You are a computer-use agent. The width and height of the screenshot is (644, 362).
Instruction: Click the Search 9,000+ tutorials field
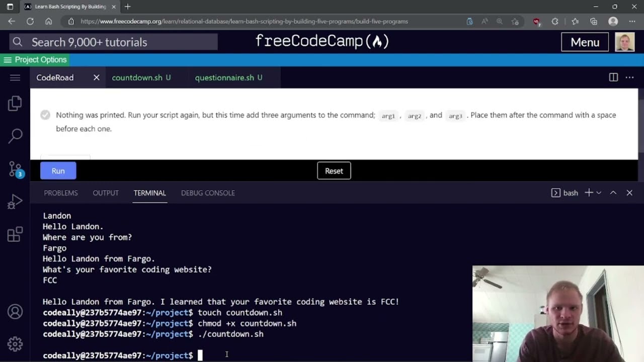114,42
